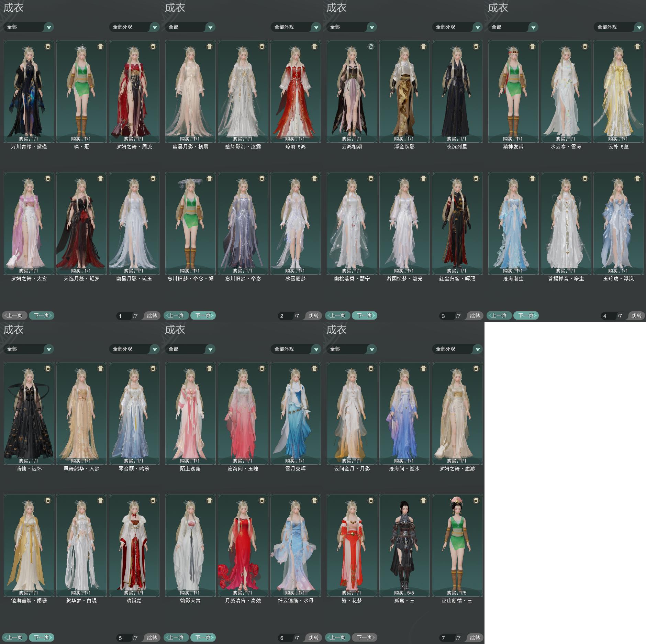The height and width of the screenshot is (644, 646).
Task: Remove 忘川旧梦·牵念·帽 using trash icon
Action: click(x=210, y=178)
